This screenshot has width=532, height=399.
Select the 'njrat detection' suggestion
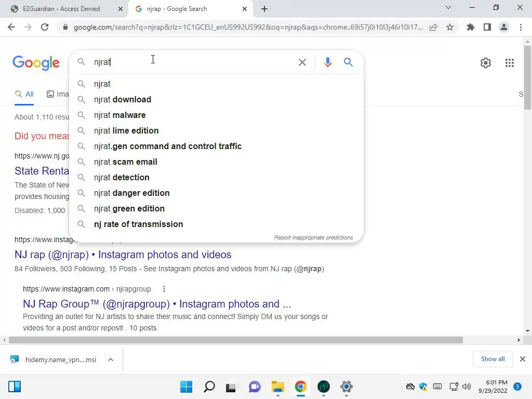[x=216, y=178]
